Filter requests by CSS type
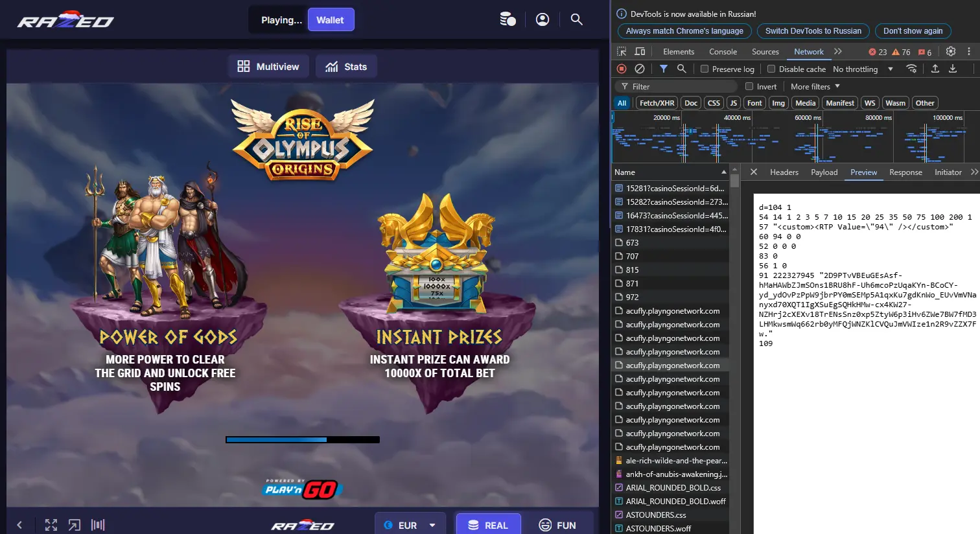 pos(714,103)
